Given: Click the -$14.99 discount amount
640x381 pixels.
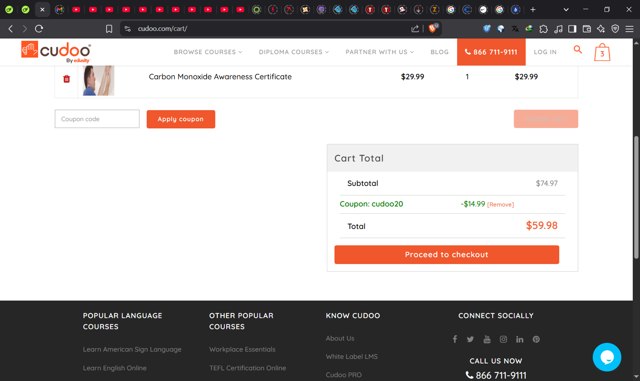Looking at the screenshot, I should pyautogui.click(x=473, y=204).
